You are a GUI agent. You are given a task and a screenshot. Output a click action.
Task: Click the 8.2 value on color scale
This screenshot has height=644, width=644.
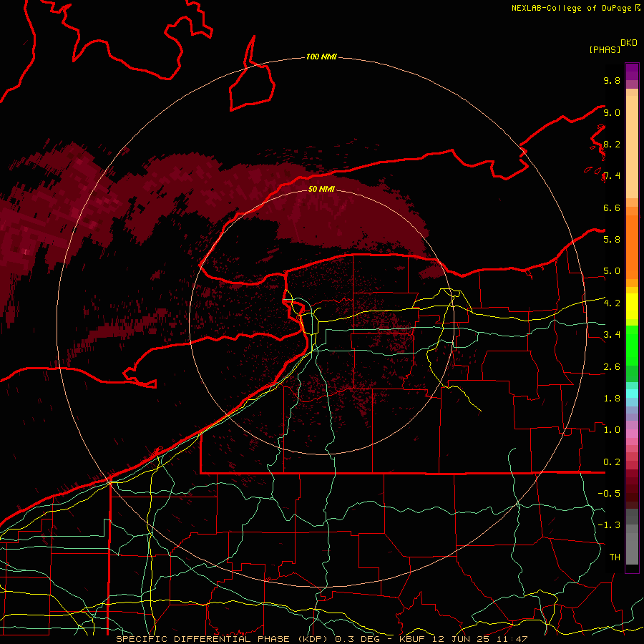tap(612, 144)
